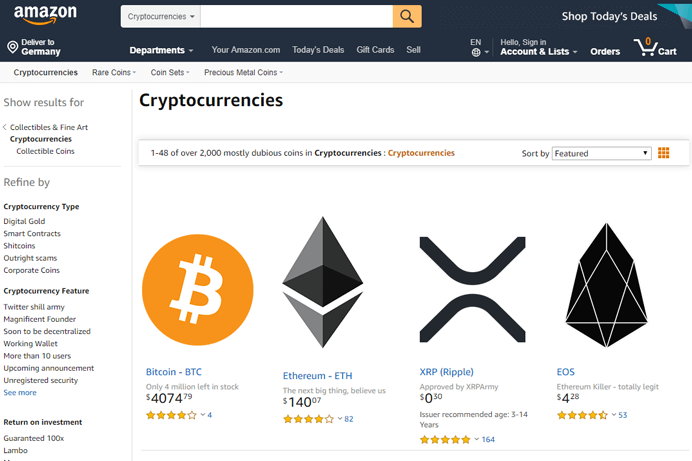Open the Bitcoin - BTC product link
Image resolution: width=692 pixels, height=461 pixels.
coord(174,372)
